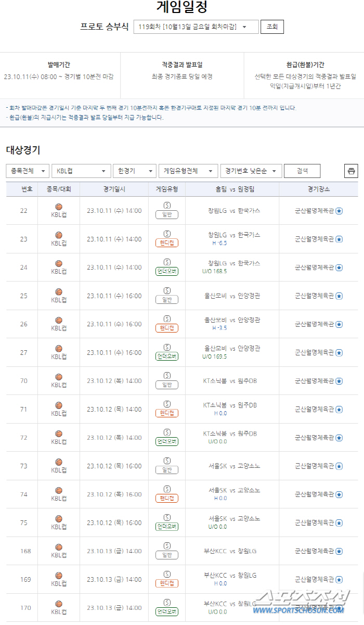Click the 검색 search button

click(x=302, y=171)
